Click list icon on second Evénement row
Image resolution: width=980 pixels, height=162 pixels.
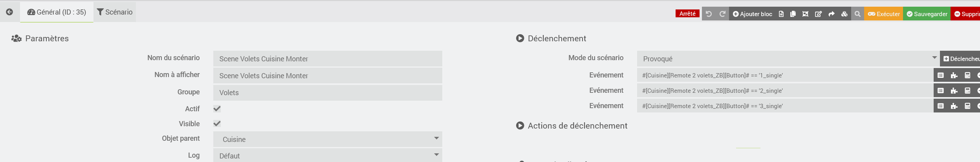(x=941, y=90)
